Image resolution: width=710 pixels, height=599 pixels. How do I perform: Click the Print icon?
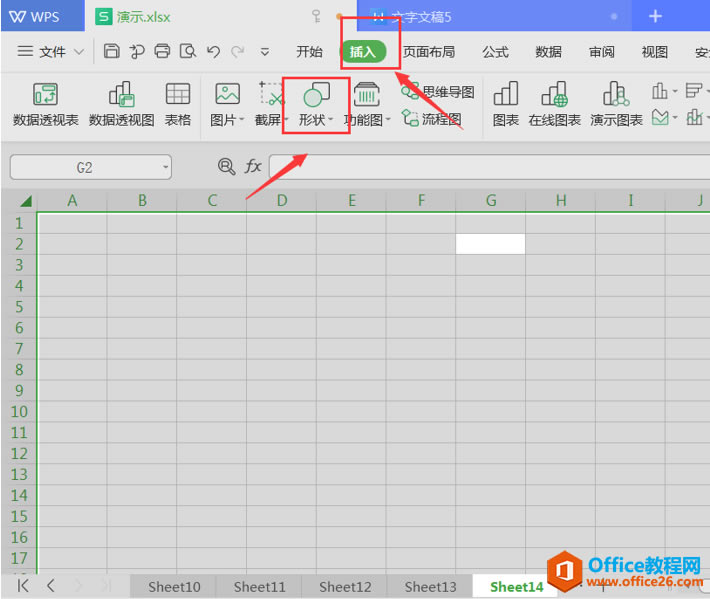pos(162,51)
